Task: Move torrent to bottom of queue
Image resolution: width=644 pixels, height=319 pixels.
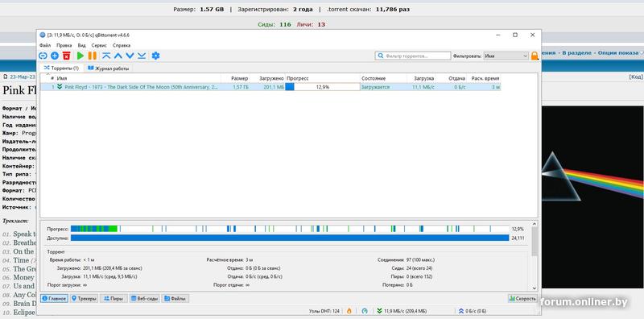Action: tap(142, 56)
